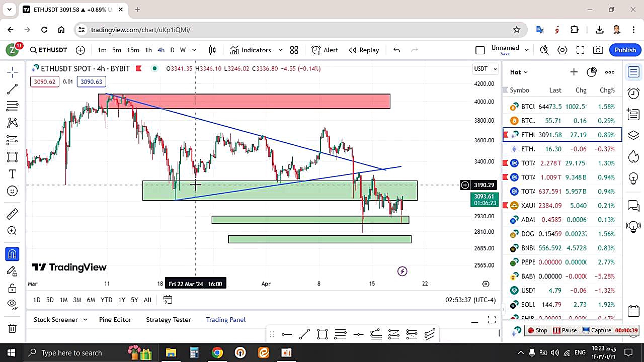This screenshot has width=644, height=362.
Task: Open the chart layout selection square
Action: (x=480, y=50)
